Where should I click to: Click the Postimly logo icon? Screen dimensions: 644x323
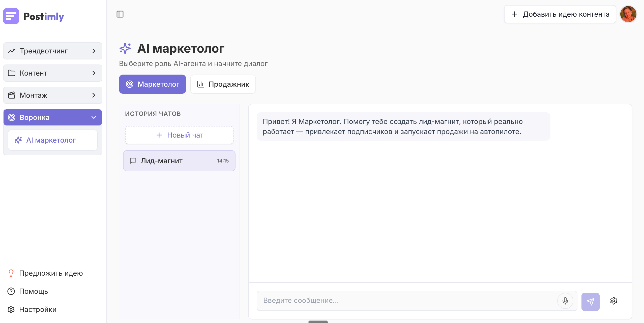(11, 16)
